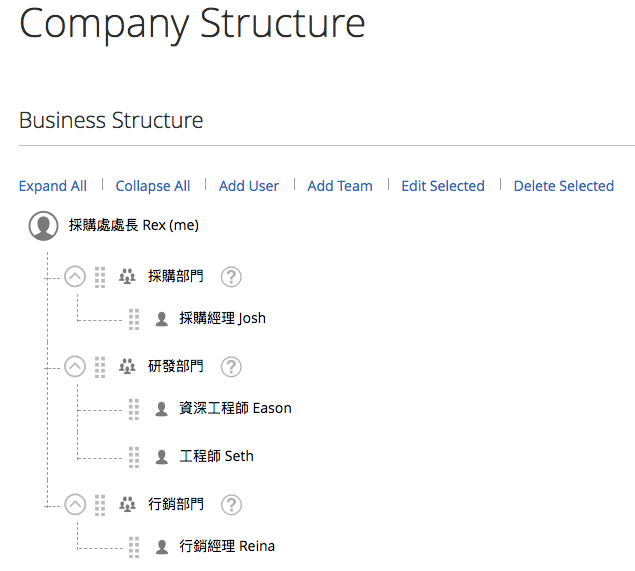Open the Add User action

249,186
